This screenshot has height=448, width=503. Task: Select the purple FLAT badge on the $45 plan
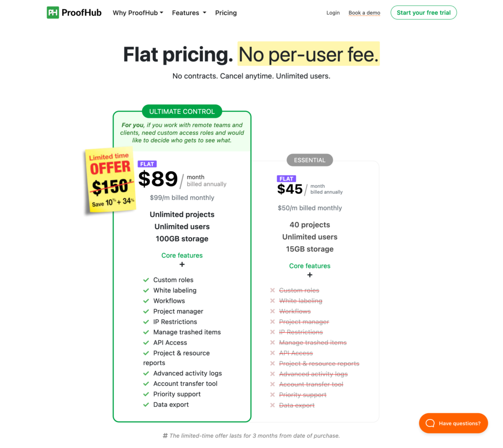pyautogui.click(x=286, y=179)
